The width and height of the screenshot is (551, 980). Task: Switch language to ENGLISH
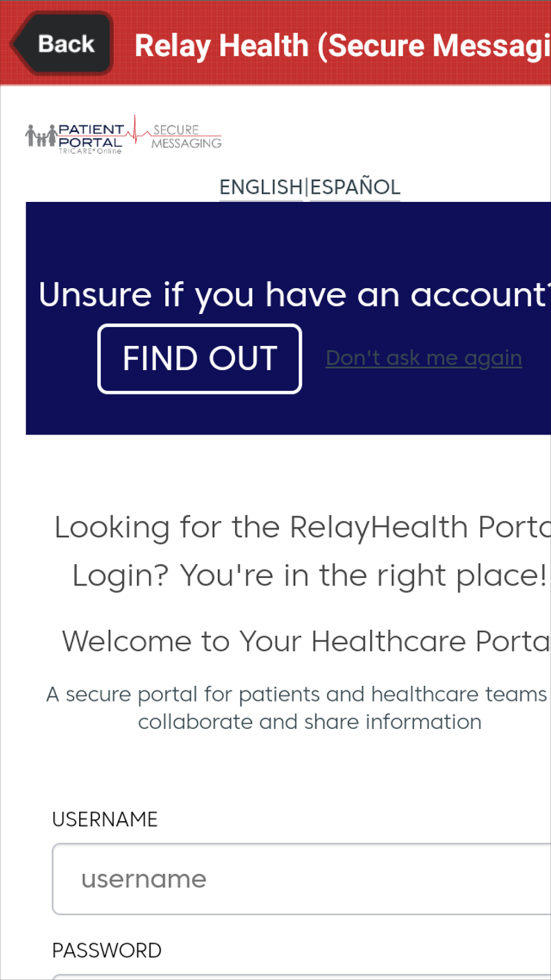(x=261, y=187)
